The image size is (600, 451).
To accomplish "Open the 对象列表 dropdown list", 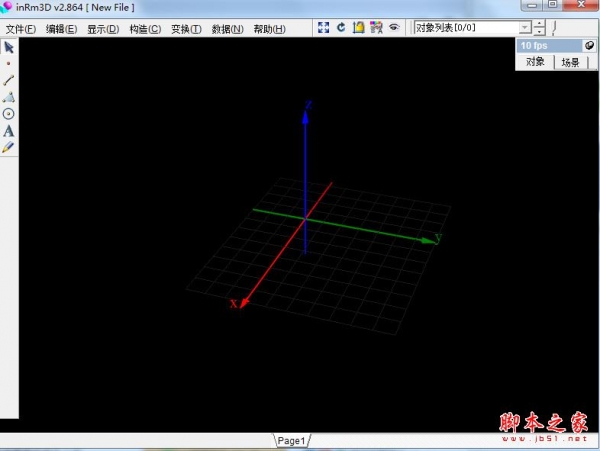I will coord(525,28).
